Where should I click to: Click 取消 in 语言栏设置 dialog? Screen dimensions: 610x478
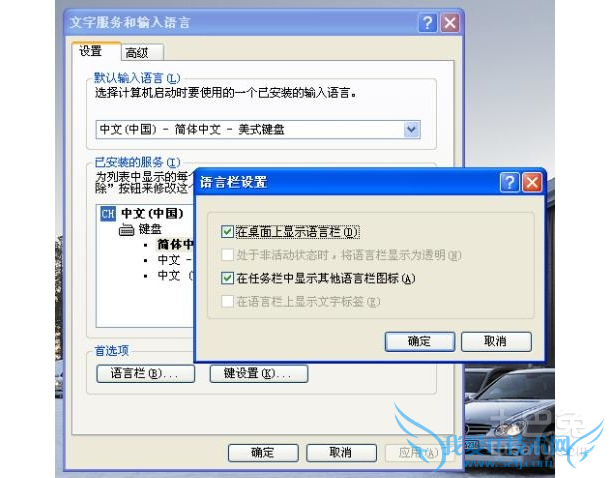click(496, 341)
